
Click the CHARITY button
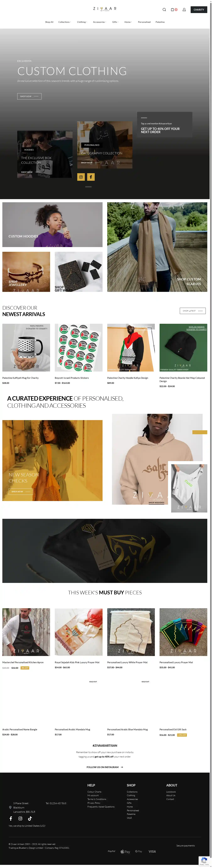tap(199, 10)
